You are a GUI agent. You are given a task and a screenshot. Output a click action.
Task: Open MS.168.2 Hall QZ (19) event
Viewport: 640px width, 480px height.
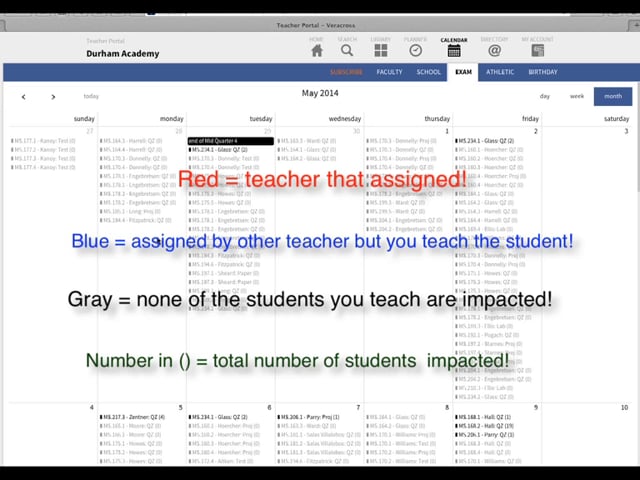pyautogui.click(x=484, y=426)
